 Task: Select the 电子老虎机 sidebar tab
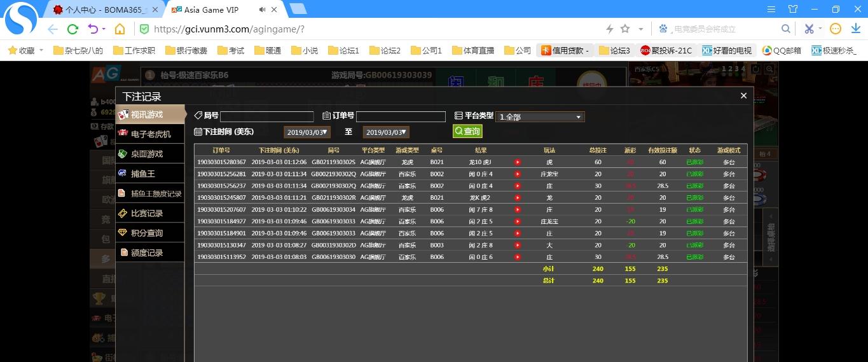coord(150,134)
